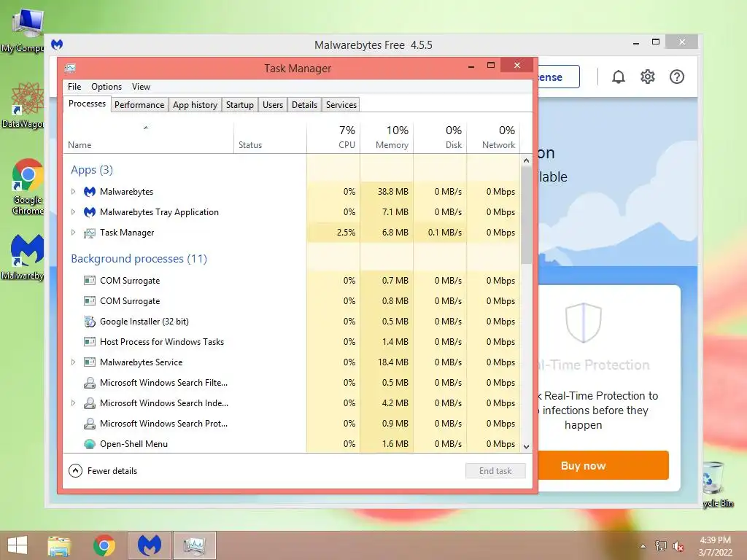Viewport: 747px width, 560px height.
Task: Click the second COM Surrogate (0.8 MB) icon
Action: point(90,301)
